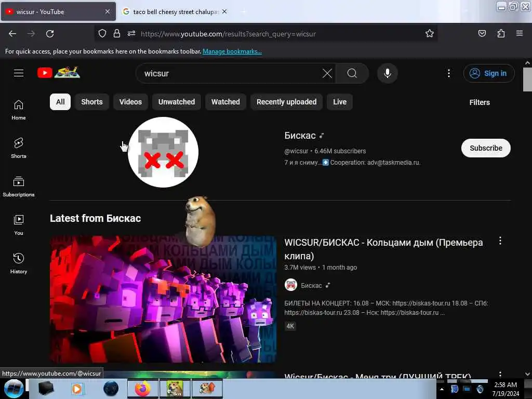Bookmark this page with the star icon
This screenshot has width=532, height=399.
tap(430, 33)
